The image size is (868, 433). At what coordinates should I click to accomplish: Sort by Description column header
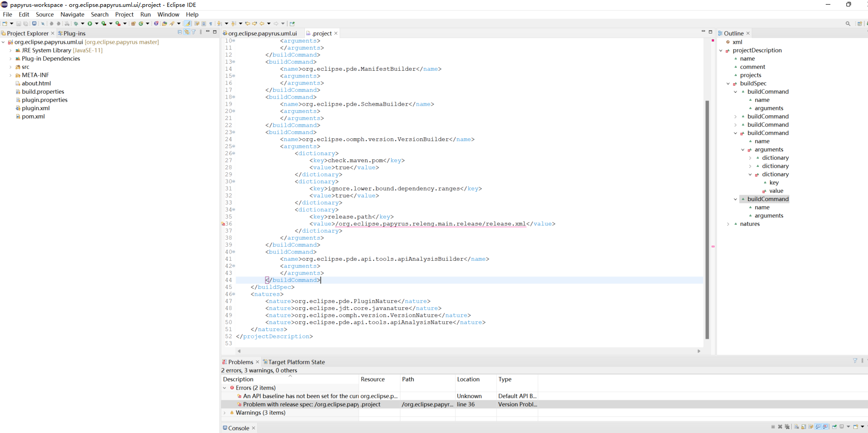(x=289, y=379)
